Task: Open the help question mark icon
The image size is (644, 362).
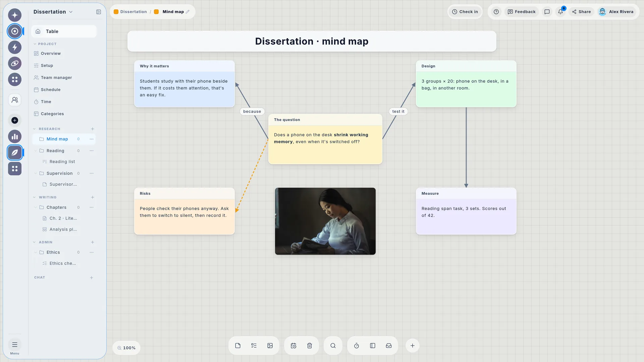Action: pyautogui.click(x=496, y=12)
